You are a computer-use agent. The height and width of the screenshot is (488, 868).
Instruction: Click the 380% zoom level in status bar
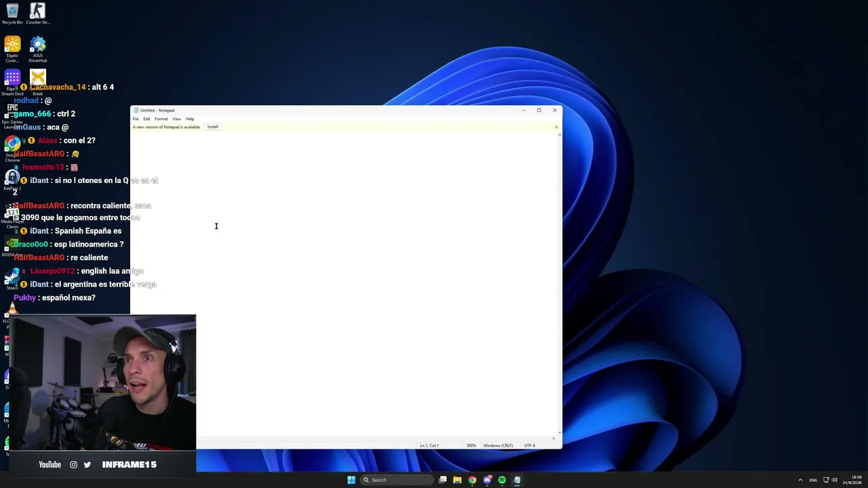click(x=471, y=445)
